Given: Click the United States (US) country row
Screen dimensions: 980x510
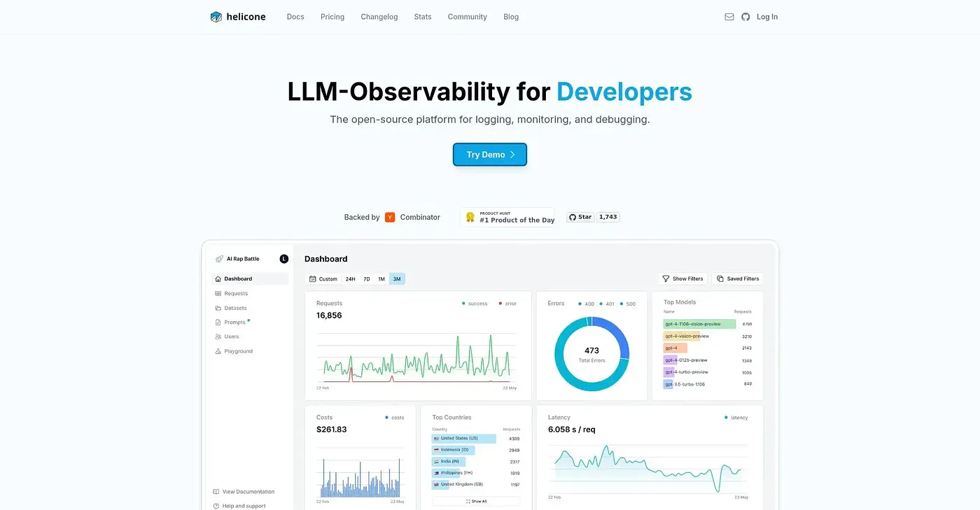Looking at the screenshot, I should click(x=476, y=439).
